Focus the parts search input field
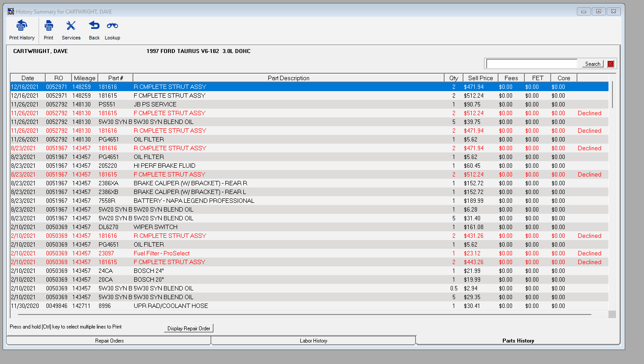This screenshot has width=644, height=364. 532,64
